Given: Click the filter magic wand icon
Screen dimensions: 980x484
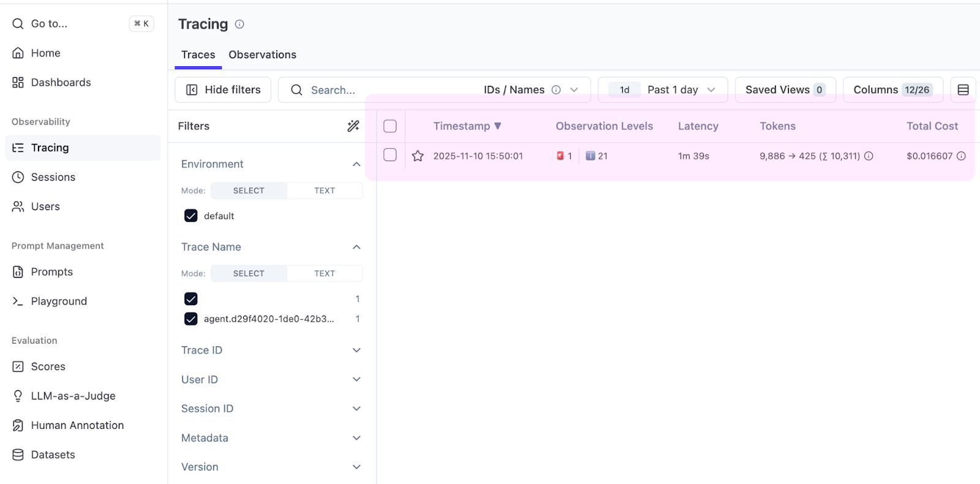Looking at the screenshot, I should click(353, 126).
